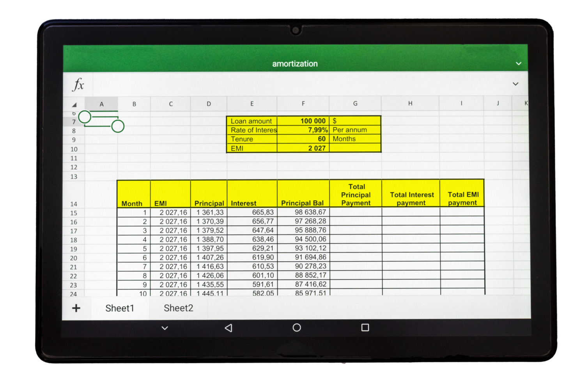
Task: Select the 60 tenure value cell
Action: pos(303,139)
